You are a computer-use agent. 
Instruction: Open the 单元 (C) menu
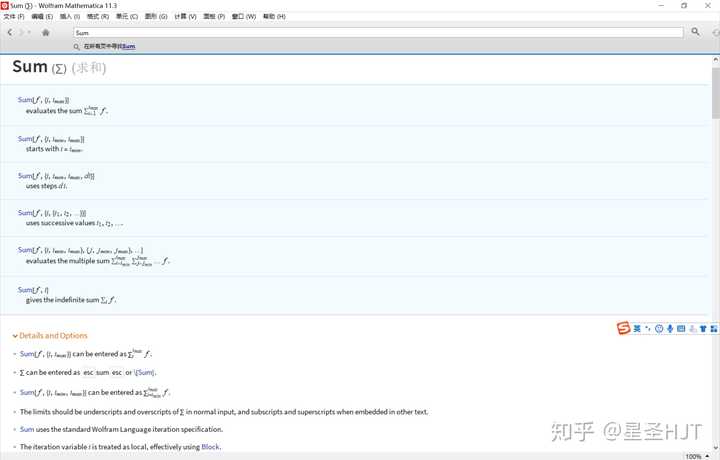(127, 17)
